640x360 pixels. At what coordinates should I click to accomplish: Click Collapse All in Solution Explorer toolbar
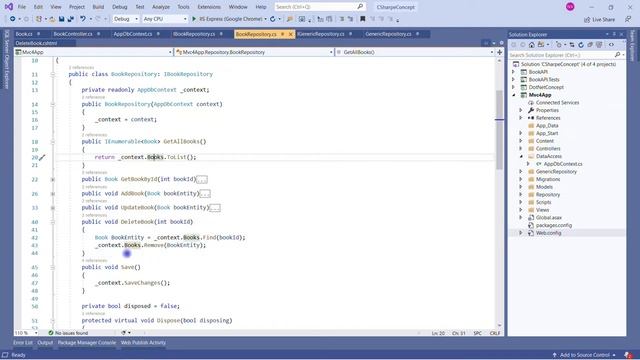pyautogui.click(x=590, y=45)
